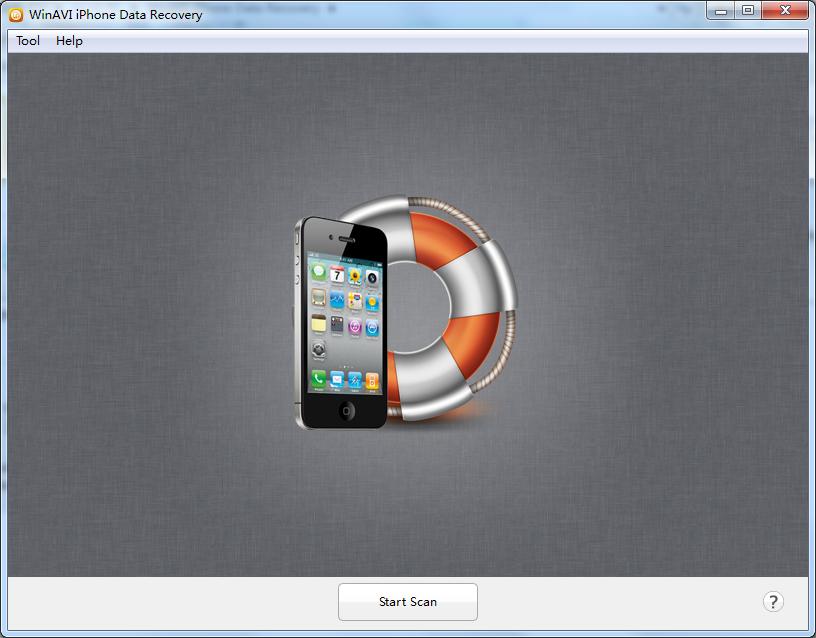Minimize the WinAVI window
The width and height of the screenshot is (816, 638).
(721, 11)
